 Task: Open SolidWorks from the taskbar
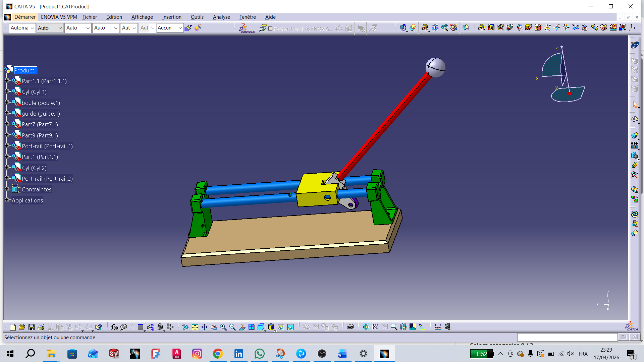(x=114, y=354)
